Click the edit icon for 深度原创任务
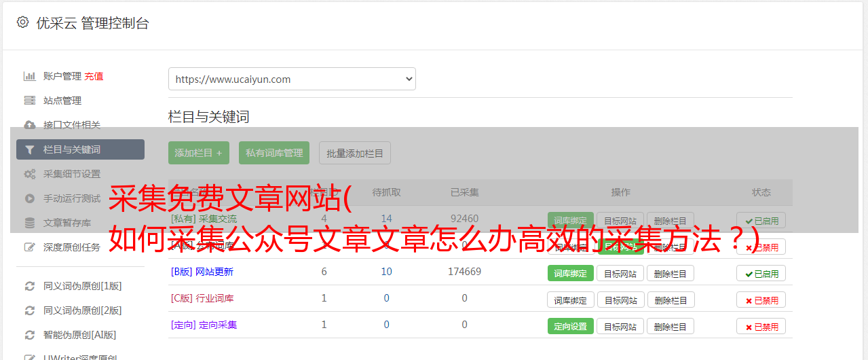Screen dimensions: 868x360 click(x=30, y=247)
